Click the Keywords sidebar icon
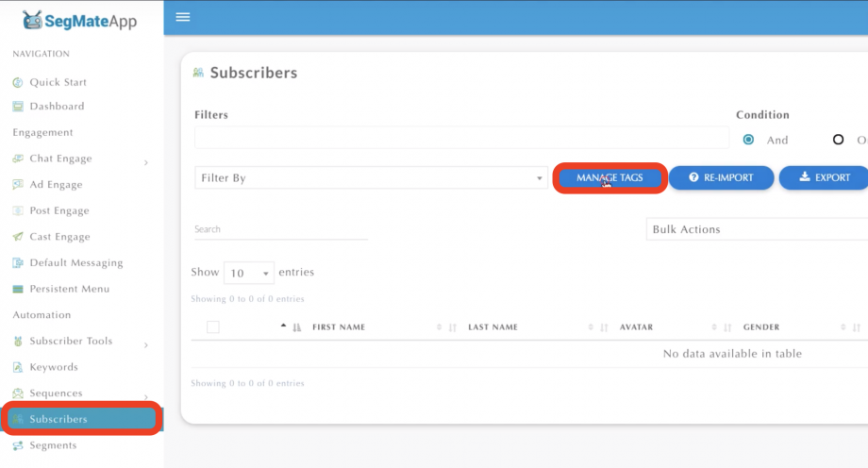 click(x=18, y=367)
